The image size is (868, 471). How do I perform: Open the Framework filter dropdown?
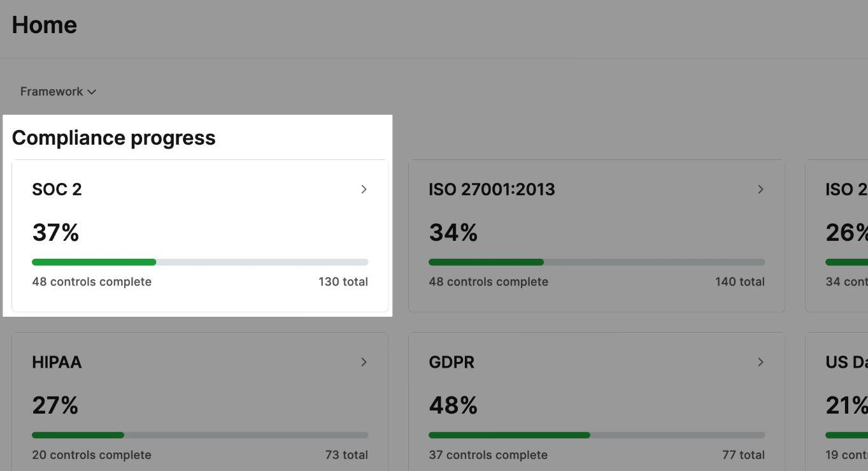coord(58,92)
